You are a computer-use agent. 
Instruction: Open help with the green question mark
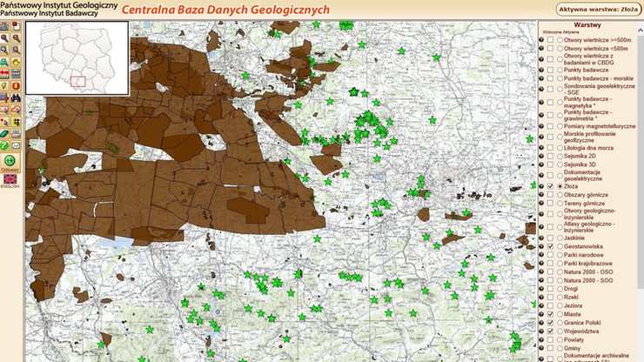(x=4, y=145)
